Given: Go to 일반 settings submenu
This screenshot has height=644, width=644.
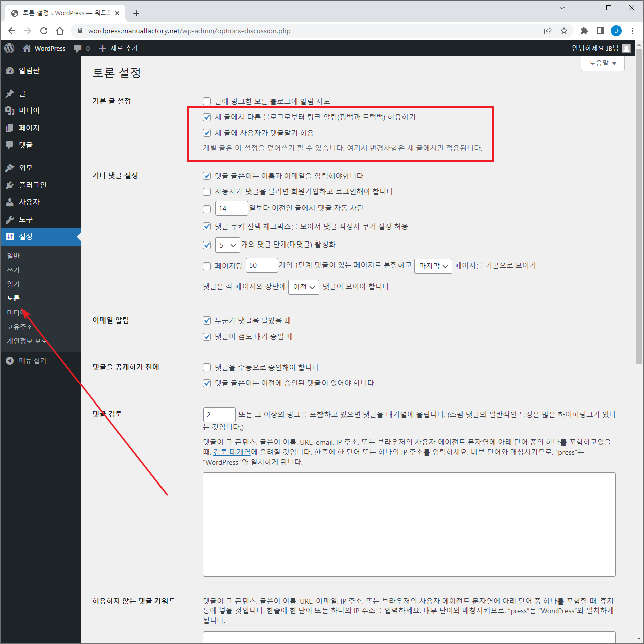Looking at the screenshot, I should [13, 256].
